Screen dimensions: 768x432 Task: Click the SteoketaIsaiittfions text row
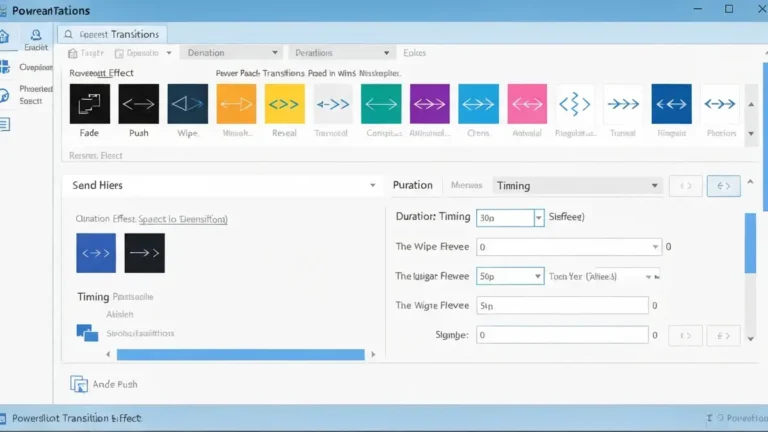click(140, 334)
